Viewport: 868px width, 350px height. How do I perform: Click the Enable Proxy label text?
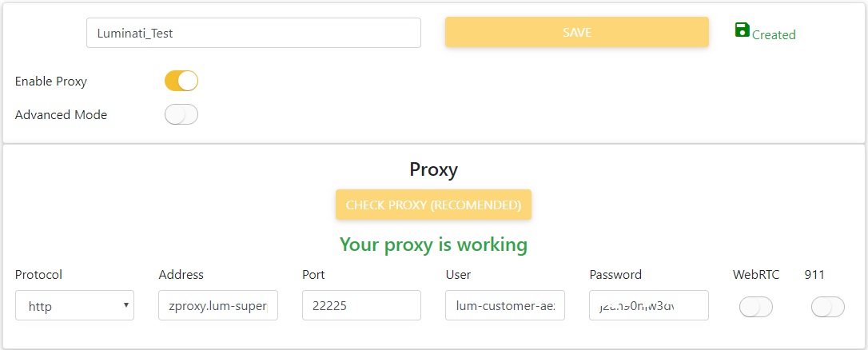tap(51, 82)
